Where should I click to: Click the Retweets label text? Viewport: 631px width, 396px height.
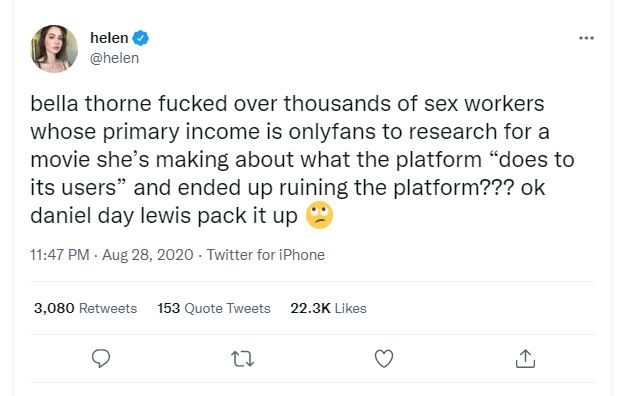point(108,308)
